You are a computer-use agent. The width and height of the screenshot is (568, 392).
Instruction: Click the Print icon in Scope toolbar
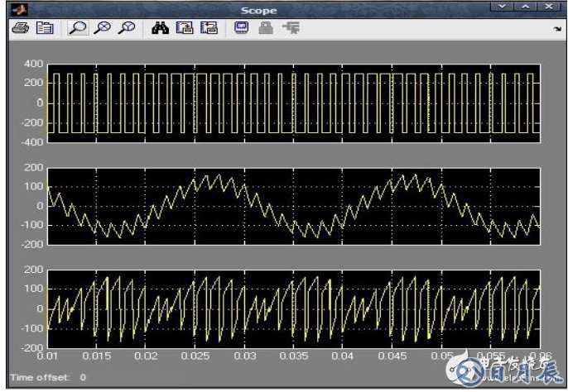click(x=21, y=28)
